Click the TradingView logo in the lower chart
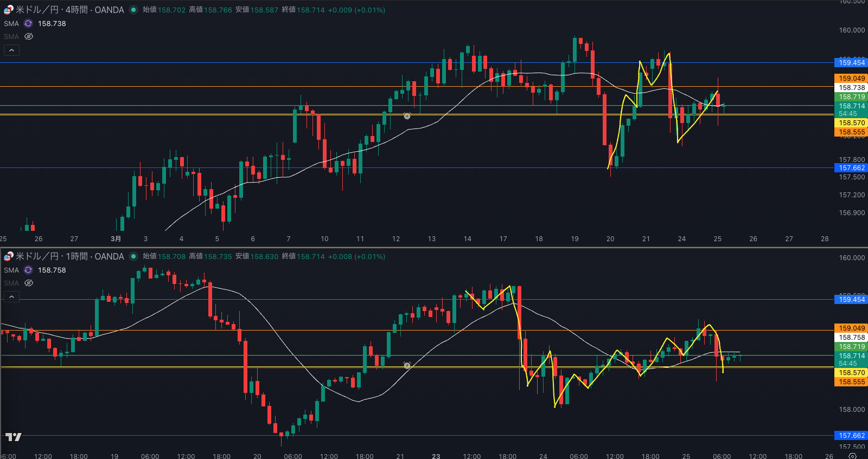 pos(14,437)
